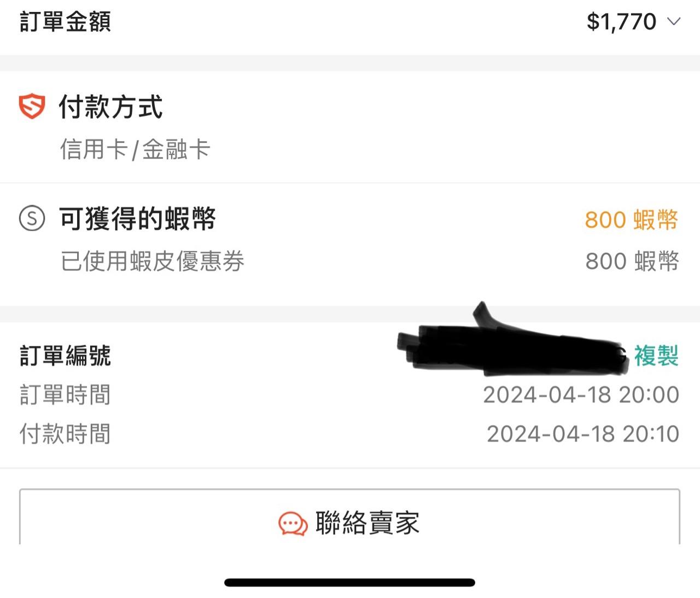Click the blacked-out order number
Screen dimensions: 700x598
[x=514, y=350]
